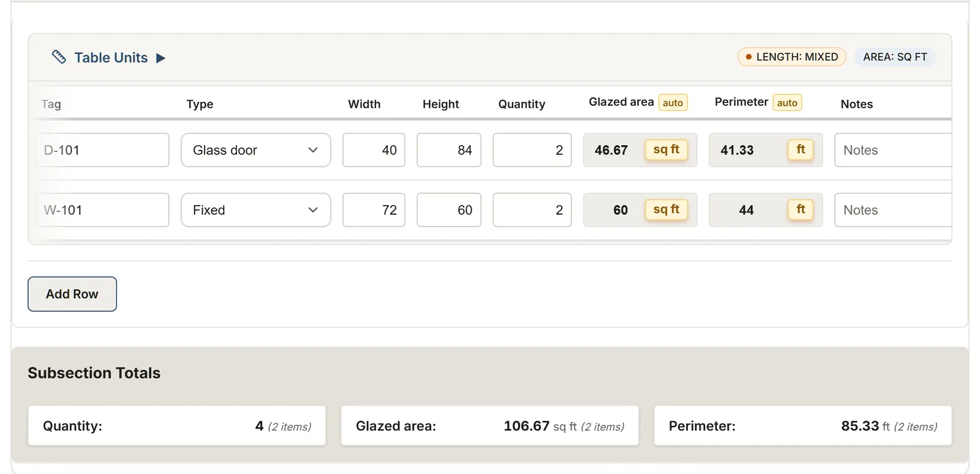The image size is (980, 474).
Task: Click the Add Row button
Action: (72, 294)
